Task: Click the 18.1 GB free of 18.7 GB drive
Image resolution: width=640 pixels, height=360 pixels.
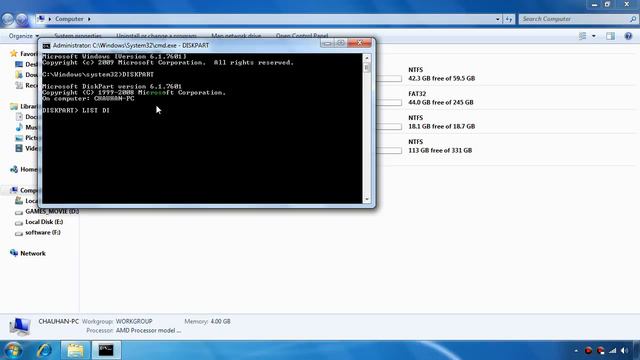Action: (x=441, y=126)
